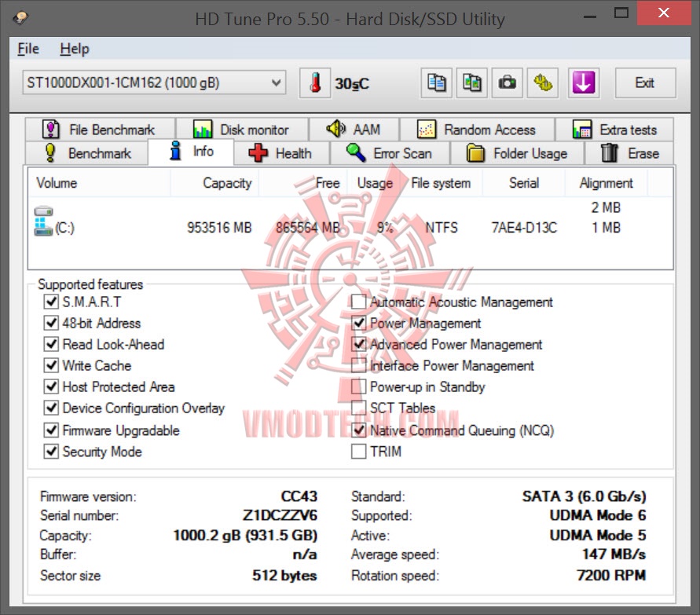Click the CC43 firmware version value
This screenshot has height=615, width=700.
tap(299, 496)
